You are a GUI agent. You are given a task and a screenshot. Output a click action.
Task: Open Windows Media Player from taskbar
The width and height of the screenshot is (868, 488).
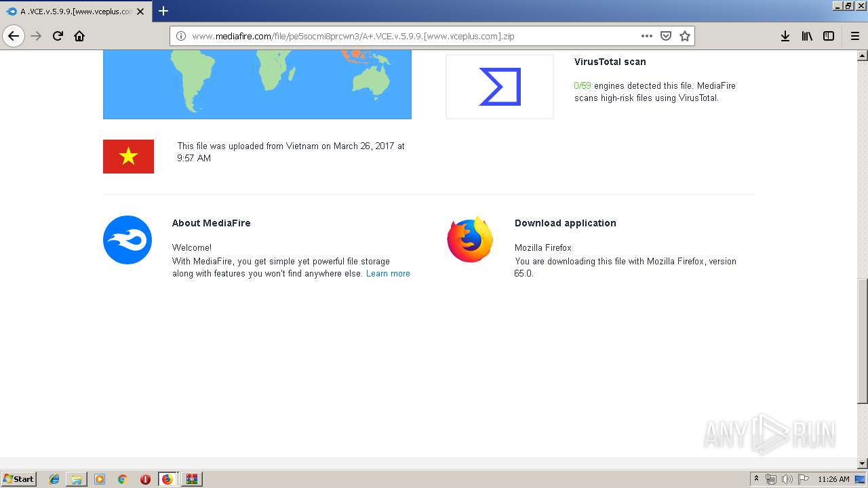100,479
